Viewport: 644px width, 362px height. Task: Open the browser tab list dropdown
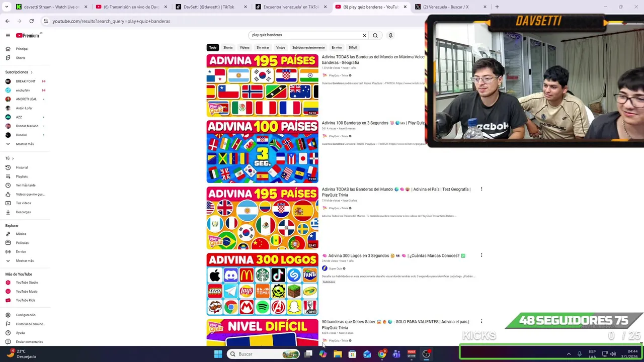[7, 7]
